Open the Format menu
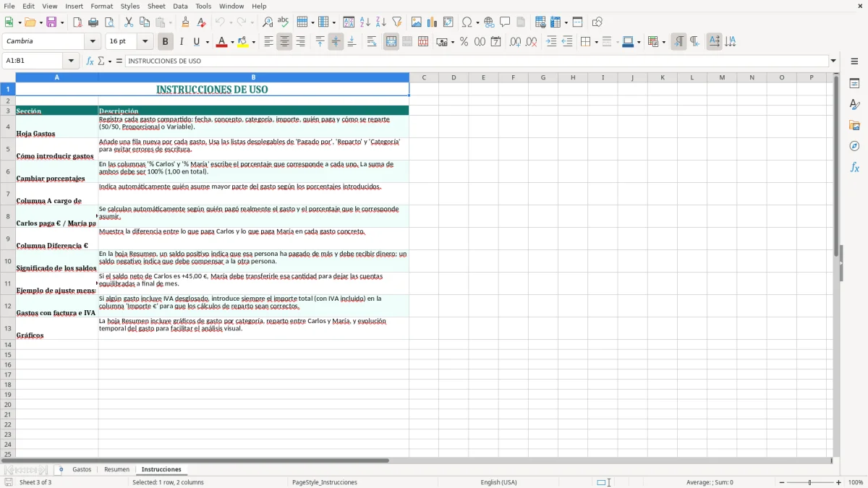 (x=102, y=6)
